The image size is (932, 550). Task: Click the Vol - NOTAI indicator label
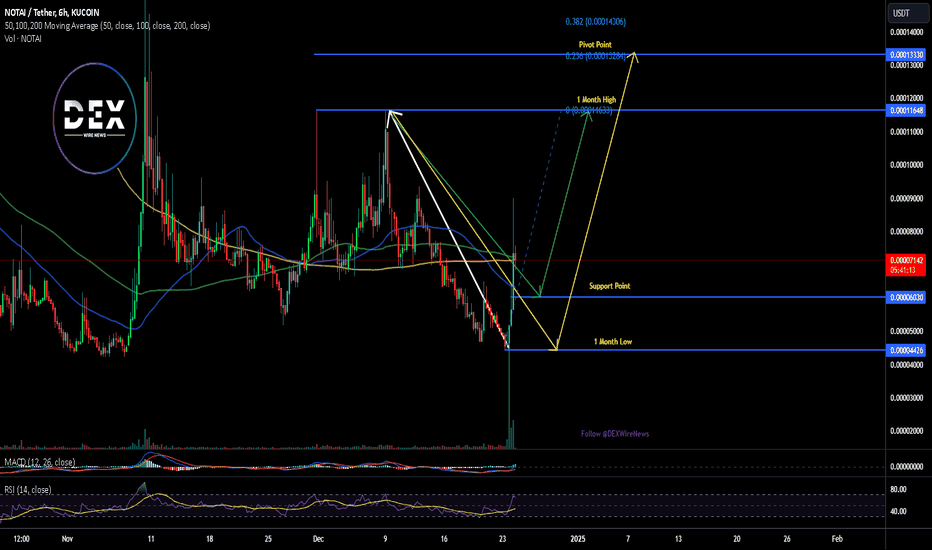pos(23,39)
